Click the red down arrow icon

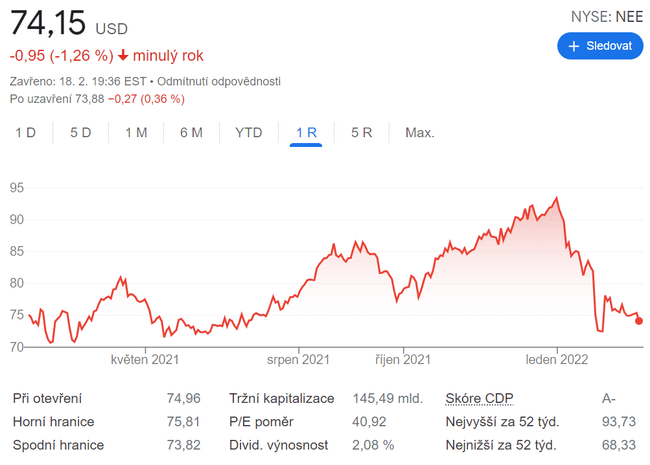[123, 56]
